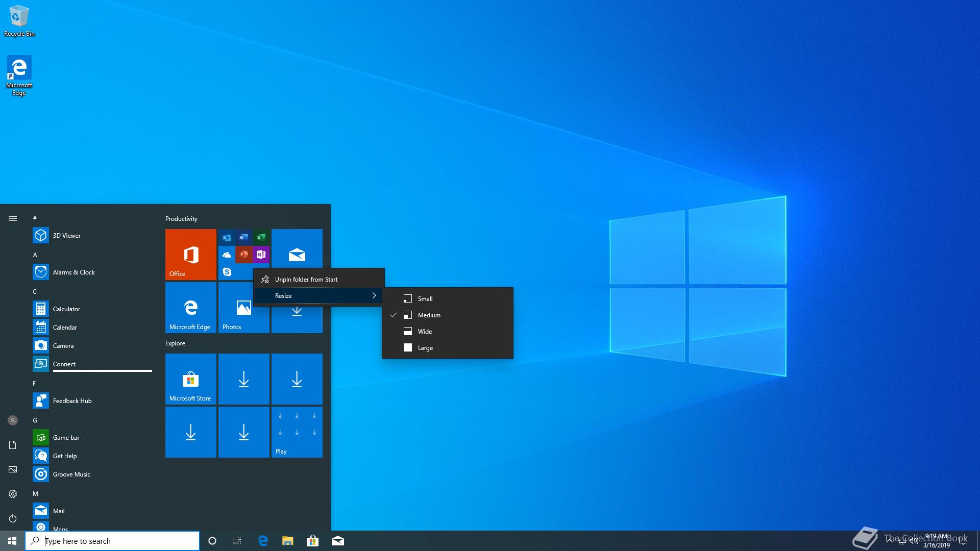Click the OneNote icon in folder tile
Viewport: 980px width, 551px height.
click(261, 254)
